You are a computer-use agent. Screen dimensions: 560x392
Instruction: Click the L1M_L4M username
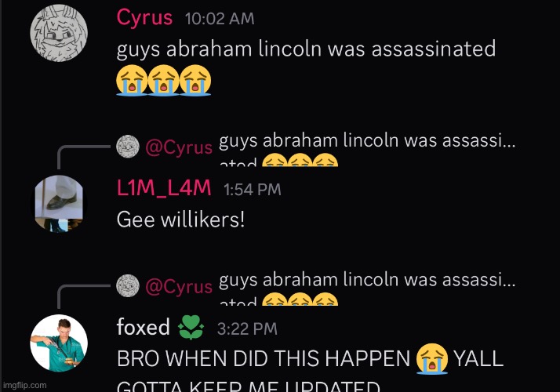(164, 188)
